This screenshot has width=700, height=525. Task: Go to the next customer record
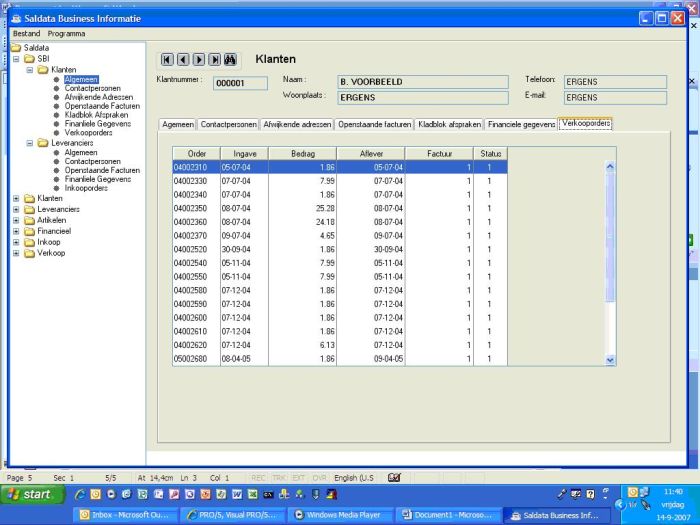click(x=199, y=60)
